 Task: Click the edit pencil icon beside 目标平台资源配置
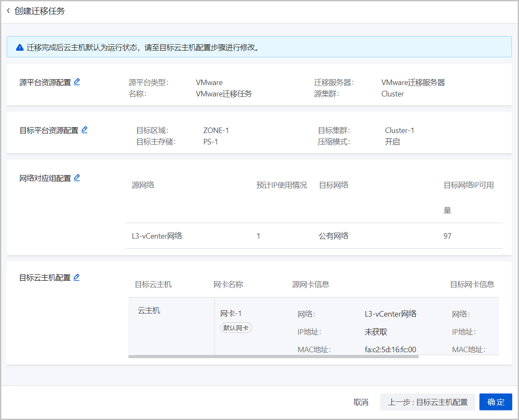(84, 129)
